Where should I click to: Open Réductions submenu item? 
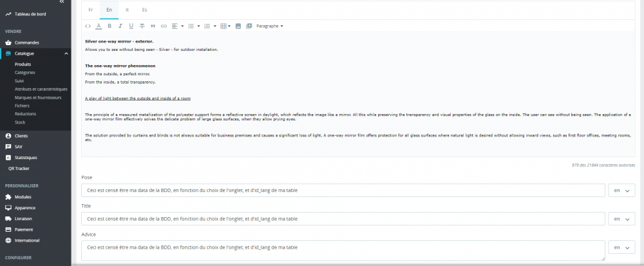pos(26,114)
